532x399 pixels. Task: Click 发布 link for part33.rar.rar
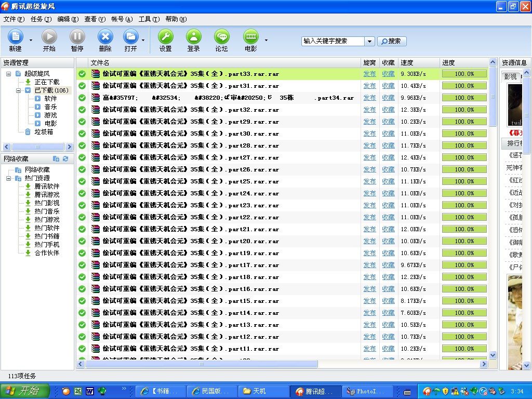(x=369, y=74)
